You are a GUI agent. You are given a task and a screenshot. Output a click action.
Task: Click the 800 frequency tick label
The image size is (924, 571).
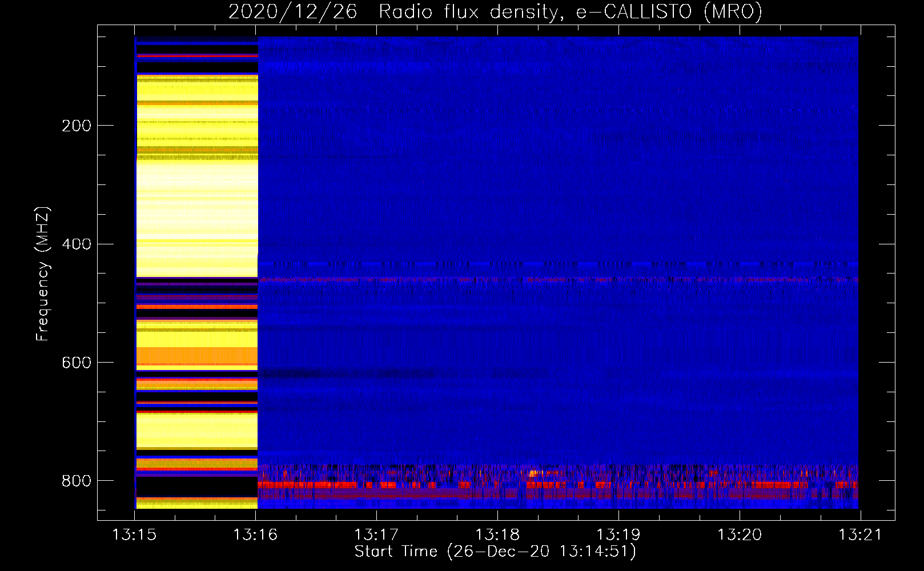coord(77,481)
